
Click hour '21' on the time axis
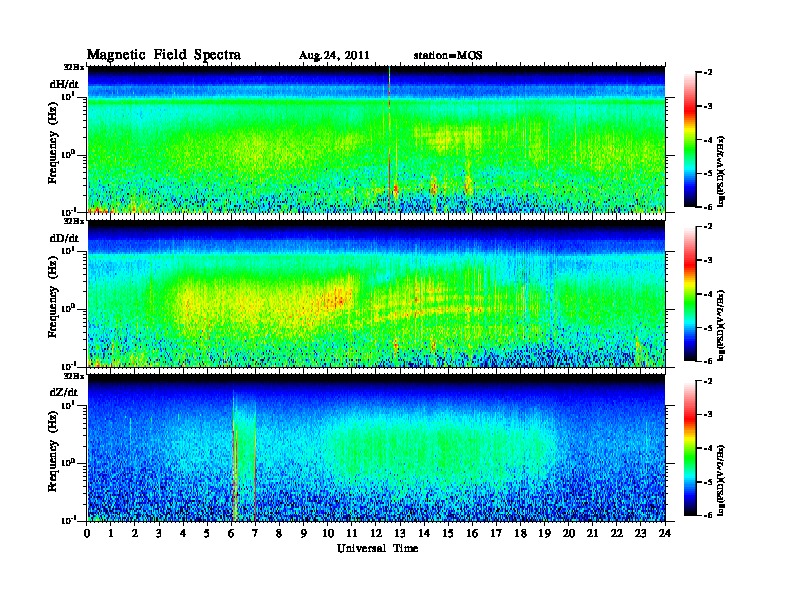[x=592, y=534]
